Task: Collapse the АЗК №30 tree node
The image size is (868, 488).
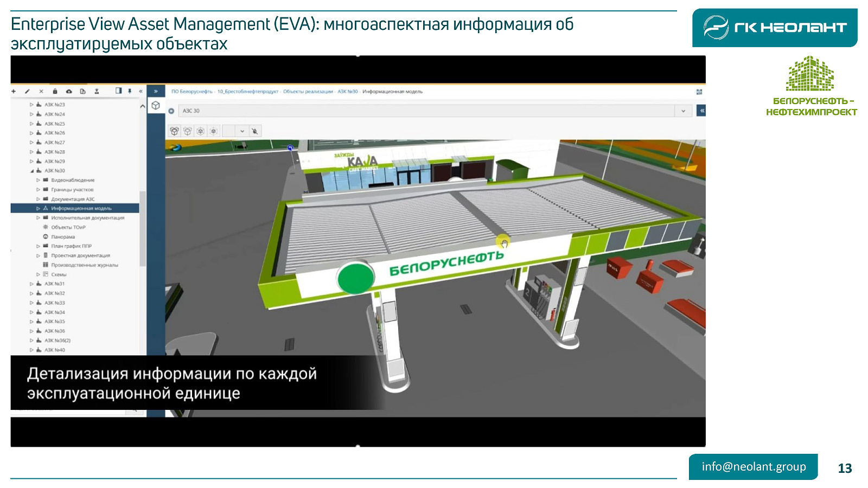Action: click(32, 171)
